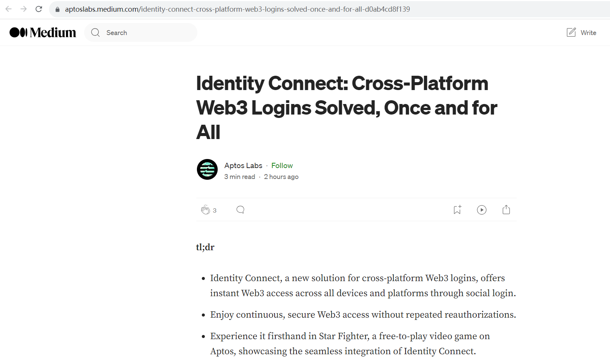Image resolution: width=610 pixels, height=364 pixels.
Task: Go back with the browser back arrow
Action: click(x=8, y=9)
